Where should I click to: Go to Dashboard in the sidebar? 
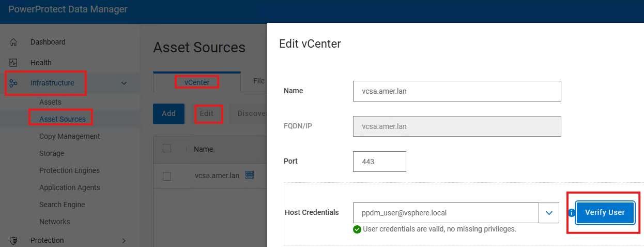tap(48, 42)
